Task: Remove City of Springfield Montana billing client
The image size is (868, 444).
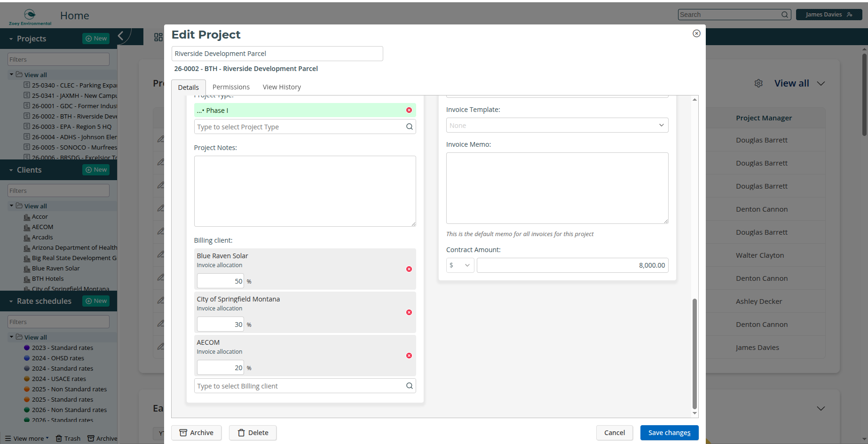Action: [x=409, y=312]
